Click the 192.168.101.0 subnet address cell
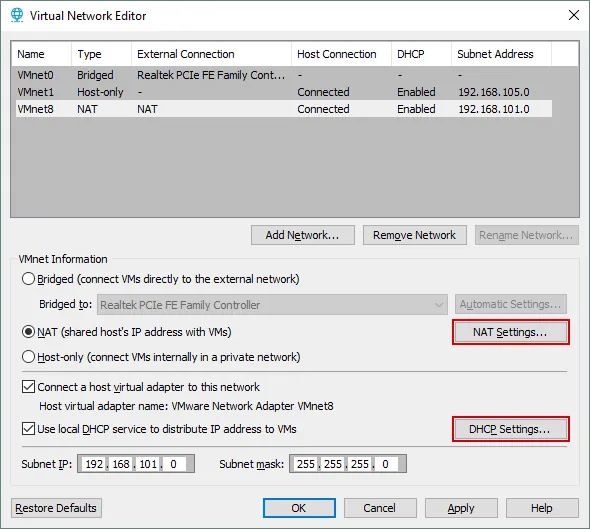This screenshot has height=529, width=590. coord(494,109)
